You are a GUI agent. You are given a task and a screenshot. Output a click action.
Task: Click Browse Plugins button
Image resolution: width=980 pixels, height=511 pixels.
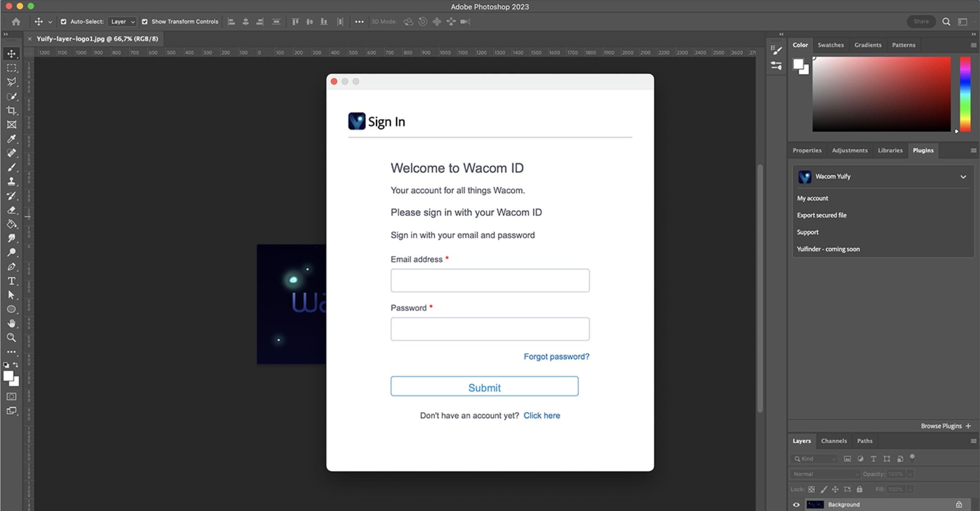click(946, 426)
